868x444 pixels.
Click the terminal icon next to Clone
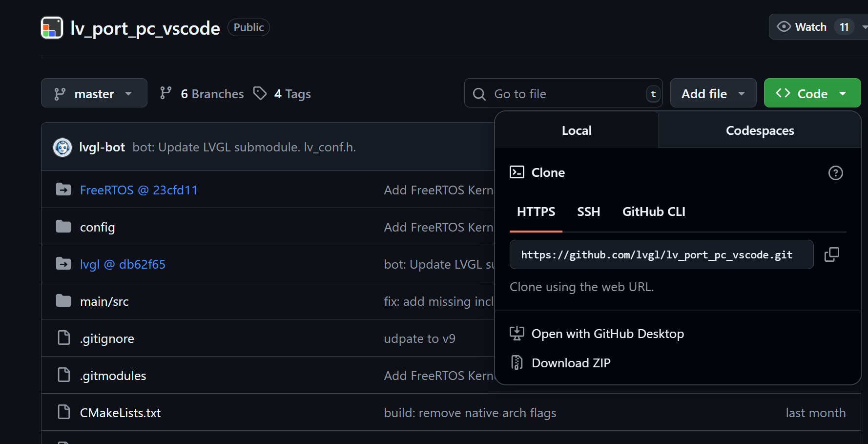click(x=517, y=172)
